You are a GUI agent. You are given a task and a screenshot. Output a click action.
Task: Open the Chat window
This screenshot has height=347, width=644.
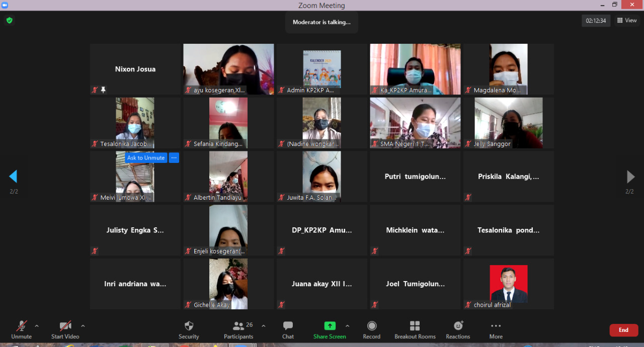(288, 330)
